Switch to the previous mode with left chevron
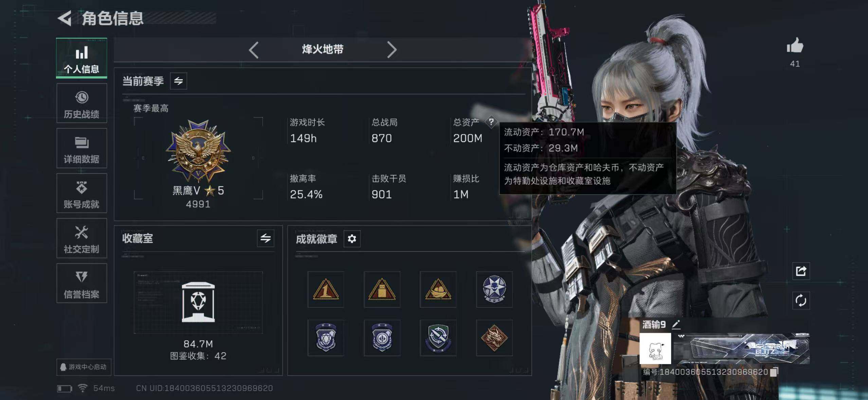Image resolution: width=868 pixels, height=400 pixels. click(254, 50)
